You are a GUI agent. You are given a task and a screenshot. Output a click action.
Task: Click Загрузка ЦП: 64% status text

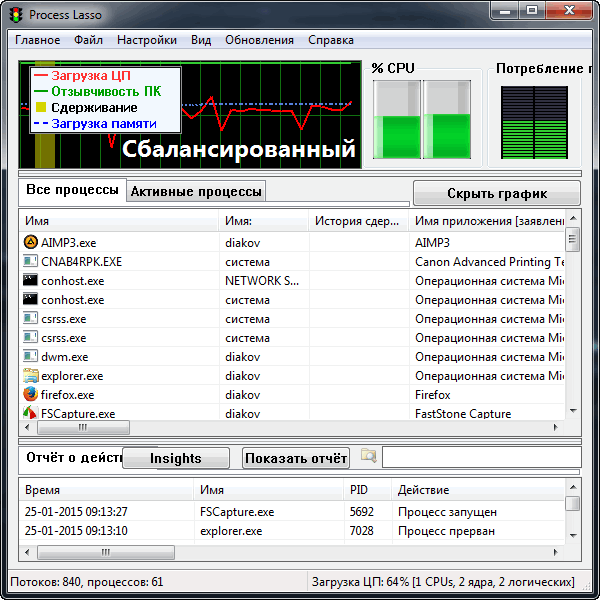click(443, 582)
